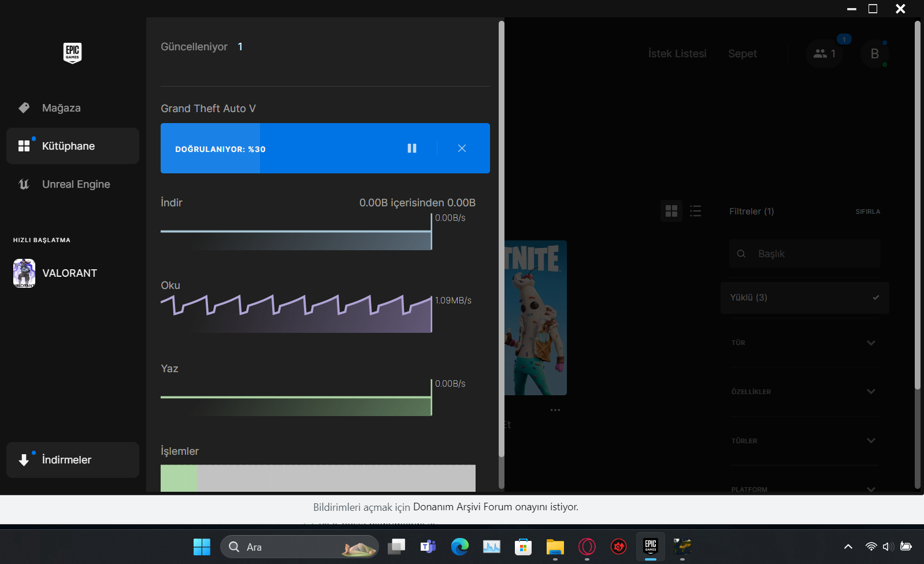924x564 pixels.
Task: Open Microsoft Store from taskbar
Action: coord(524,547)
